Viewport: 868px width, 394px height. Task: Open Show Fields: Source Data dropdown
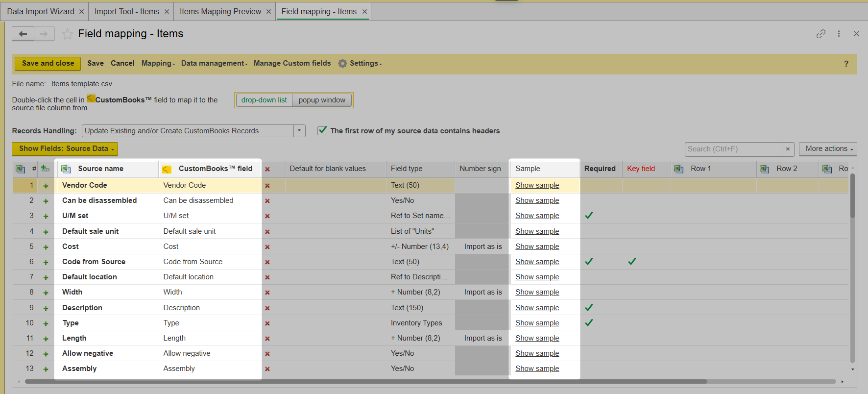coord(65,148)
